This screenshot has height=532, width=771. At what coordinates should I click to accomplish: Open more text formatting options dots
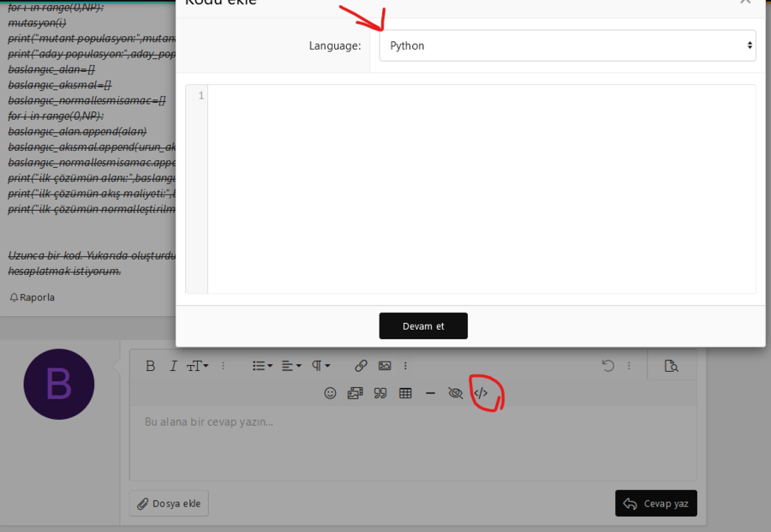(224, 366)
